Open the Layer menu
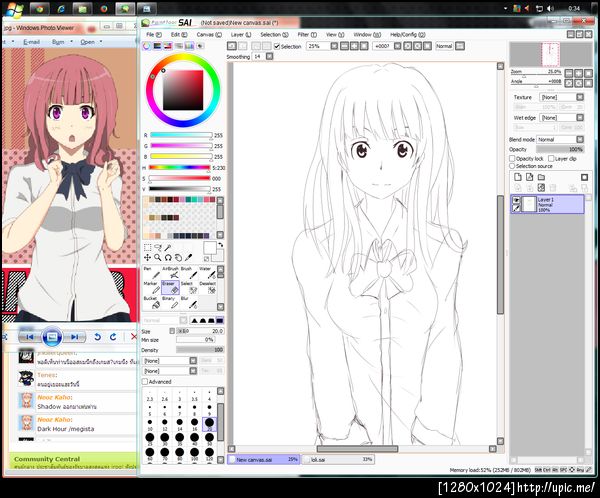The image size is (600, 498). coord(241,34)
